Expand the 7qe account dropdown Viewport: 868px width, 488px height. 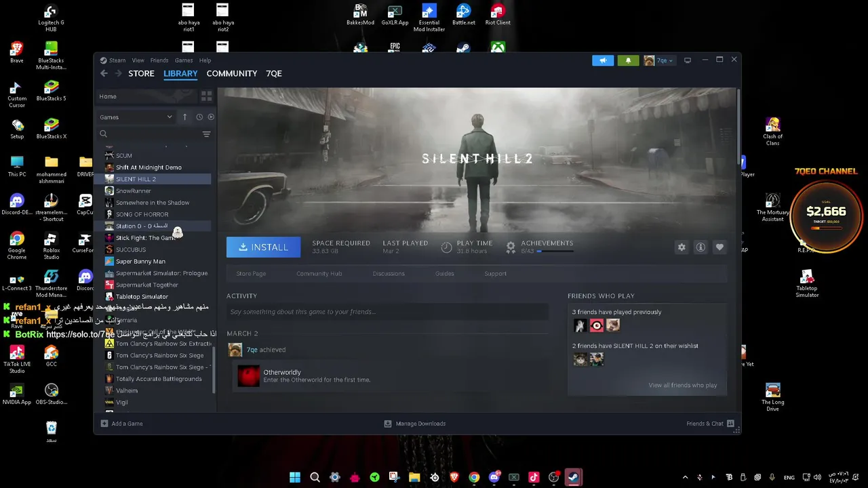click(658, 60)
